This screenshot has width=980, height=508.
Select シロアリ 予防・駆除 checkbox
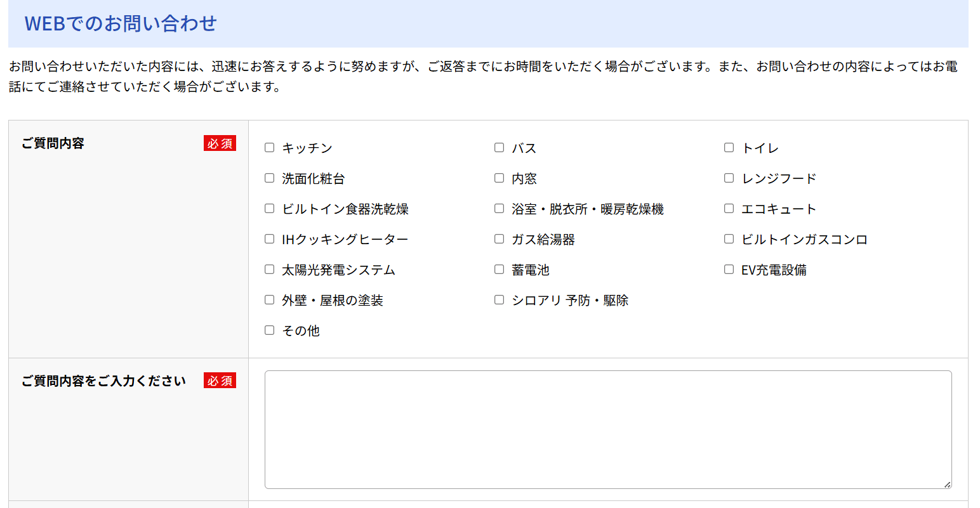point(500,300)
